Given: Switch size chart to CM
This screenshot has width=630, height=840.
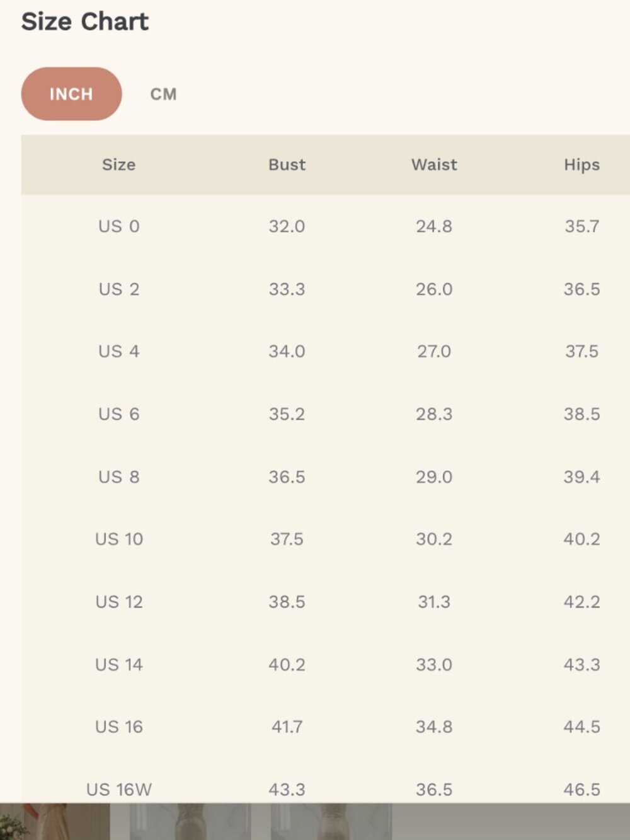Looking at the screenshot, I should 163,94.
